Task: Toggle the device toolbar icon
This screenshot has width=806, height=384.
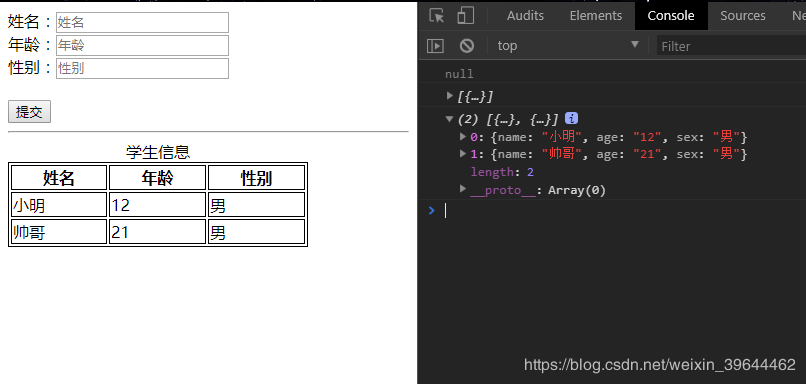Action: (x=465, y=16)
